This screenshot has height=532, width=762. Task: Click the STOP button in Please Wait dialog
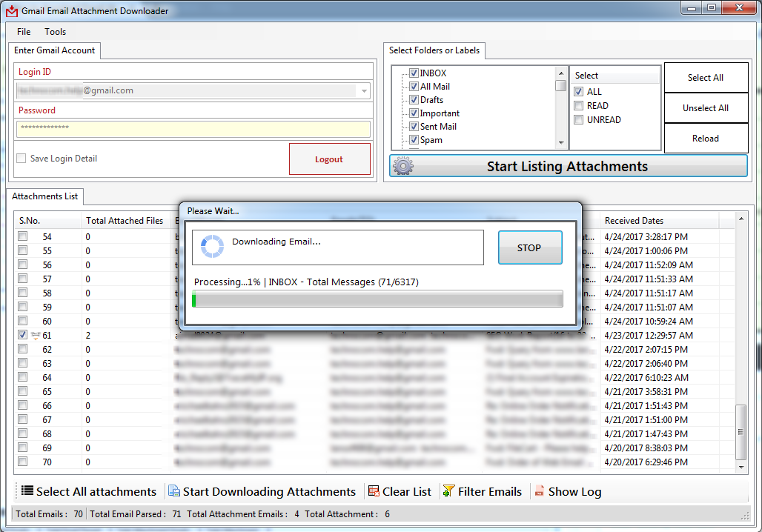tap(530, 247)
